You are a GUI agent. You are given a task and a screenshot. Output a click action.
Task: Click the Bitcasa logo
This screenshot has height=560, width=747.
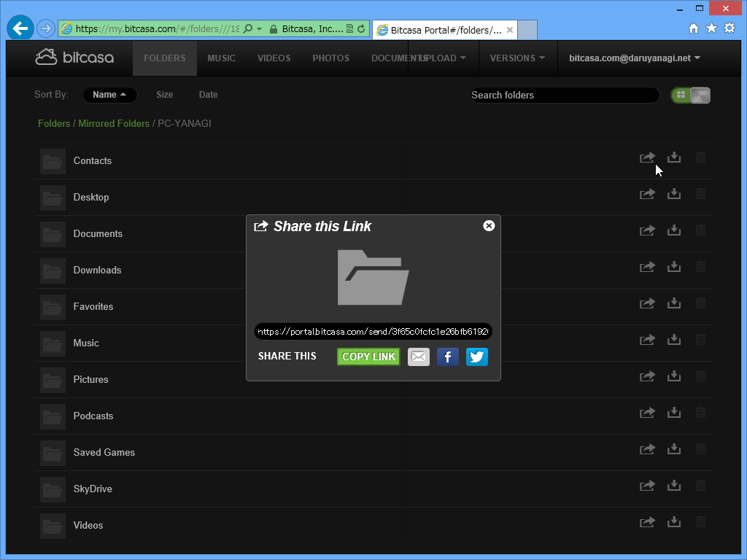74,58
